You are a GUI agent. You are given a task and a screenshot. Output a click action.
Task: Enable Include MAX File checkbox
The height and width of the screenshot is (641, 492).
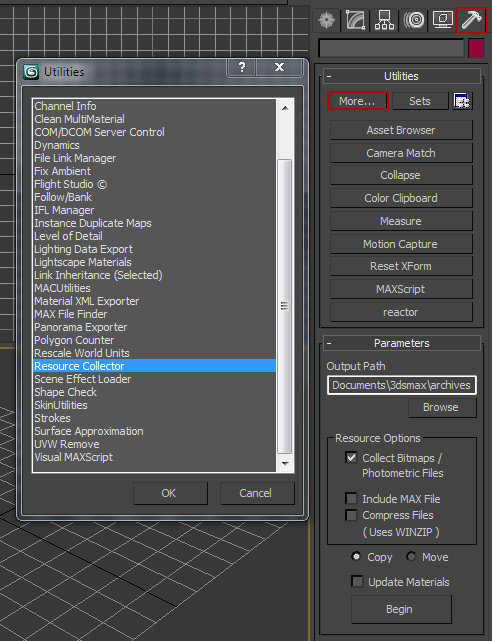point(351,498)
